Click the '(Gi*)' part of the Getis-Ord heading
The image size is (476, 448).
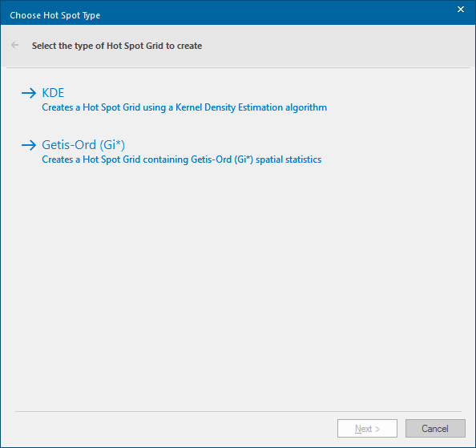click(x=112, y=145)
